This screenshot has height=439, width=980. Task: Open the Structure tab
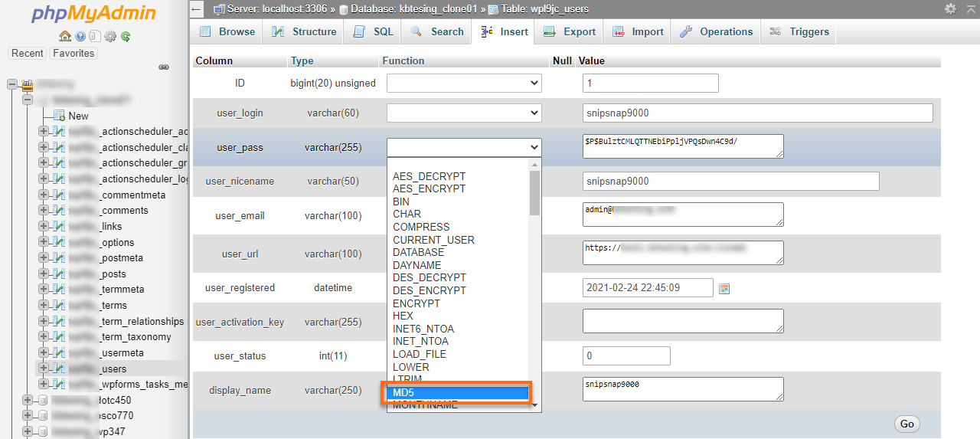pyautogui.click(x=305, y=31)
